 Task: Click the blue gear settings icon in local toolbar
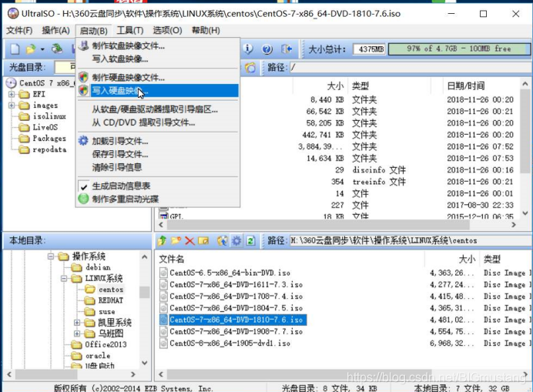236,241
